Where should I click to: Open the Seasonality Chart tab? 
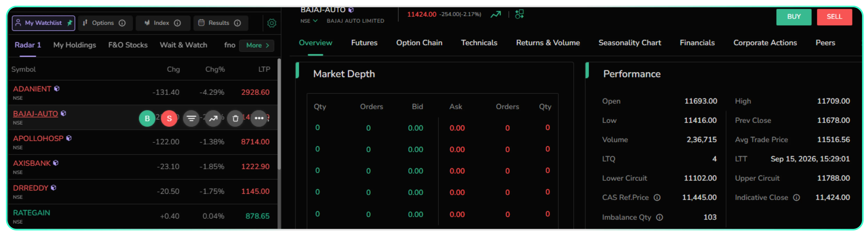[x=629, y=43]
